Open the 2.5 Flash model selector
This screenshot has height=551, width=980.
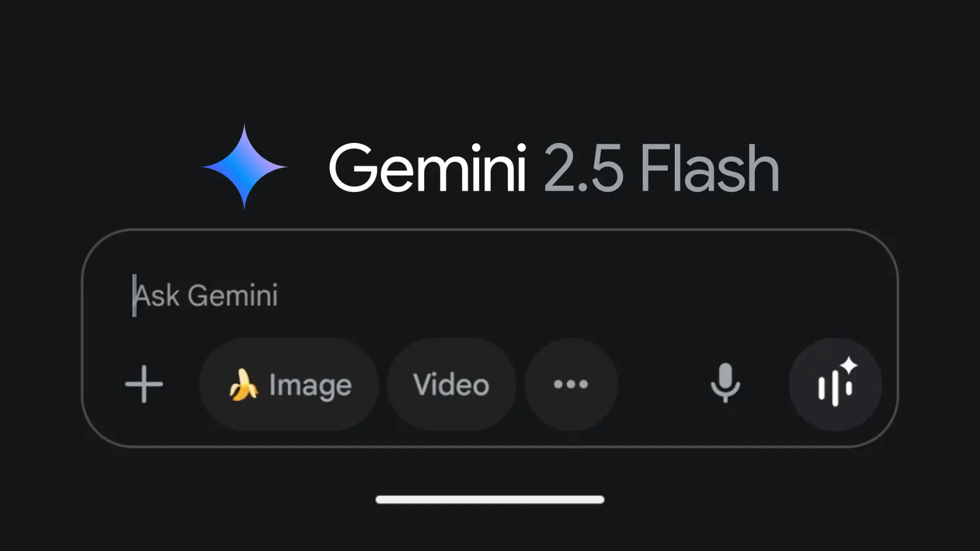[661, 168]
